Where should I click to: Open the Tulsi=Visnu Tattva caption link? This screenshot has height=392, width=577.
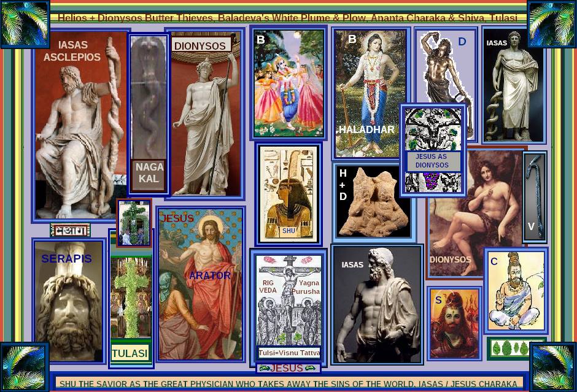[x=288, y=353]
